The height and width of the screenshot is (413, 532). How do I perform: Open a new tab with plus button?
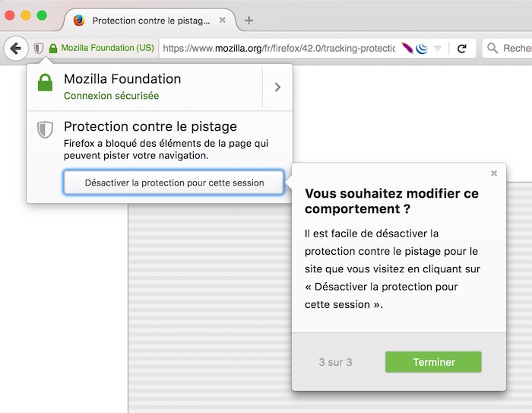tap(249, 21)
